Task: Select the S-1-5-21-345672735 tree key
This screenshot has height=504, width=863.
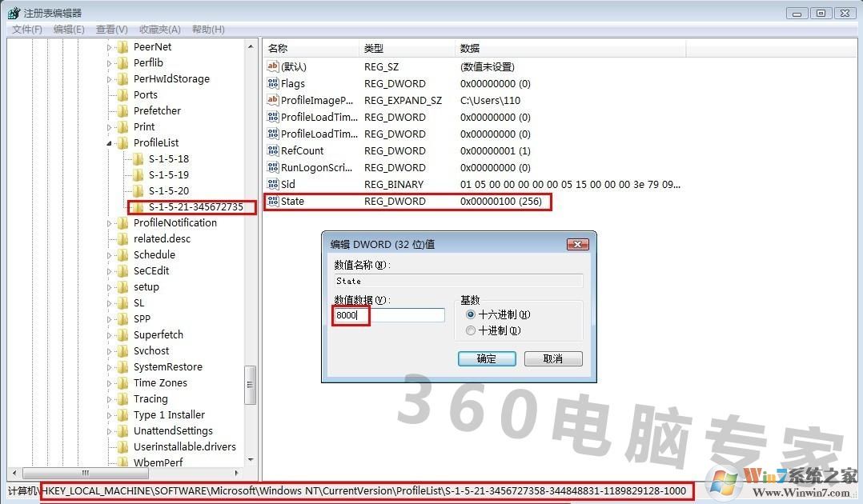Action: [195, 207]
